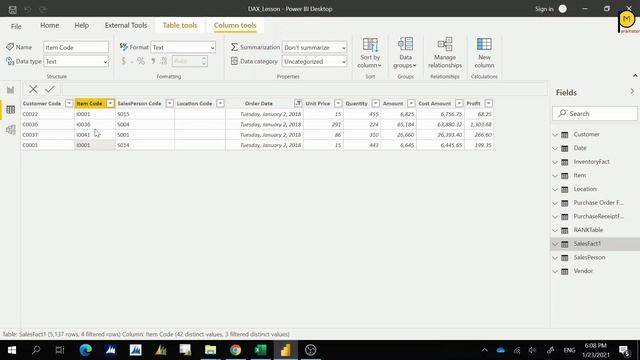This screenshot has width=640, height=360.
Task: Commit the formula bar entry
Action: [50, 89]
